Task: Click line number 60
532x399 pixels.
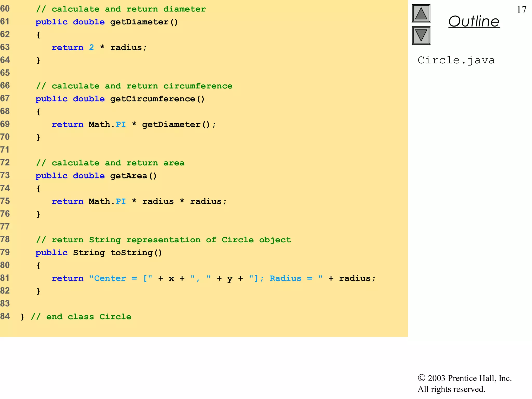Action: tap(5, 9)
